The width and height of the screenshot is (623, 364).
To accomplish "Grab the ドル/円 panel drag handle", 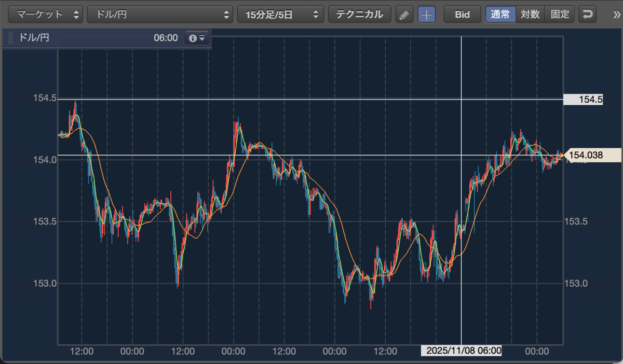I will 10,38.
